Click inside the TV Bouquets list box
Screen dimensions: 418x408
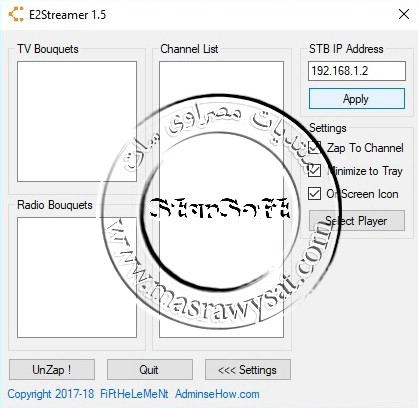(77, 121)
